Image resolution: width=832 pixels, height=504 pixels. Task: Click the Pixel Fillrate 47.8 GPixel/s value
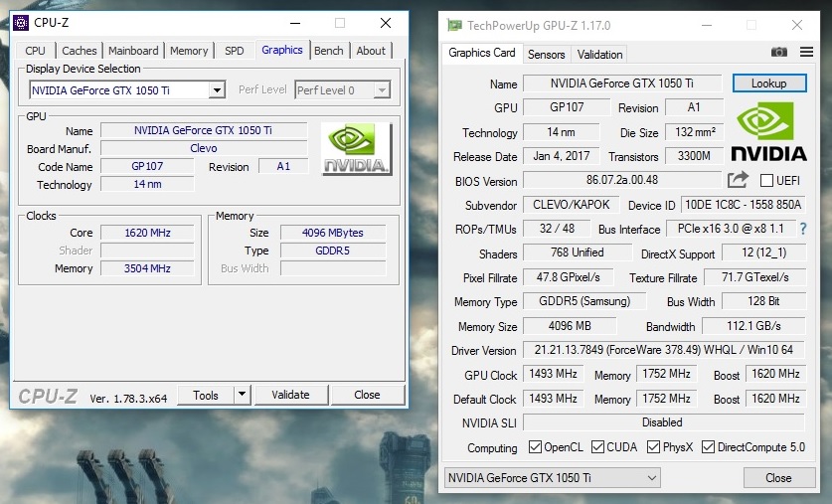coord(569,277)
